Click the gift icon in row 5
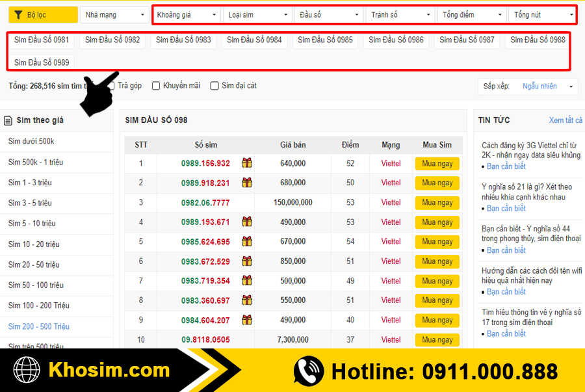The image size is (585, 392). click(x=247, y=241)
